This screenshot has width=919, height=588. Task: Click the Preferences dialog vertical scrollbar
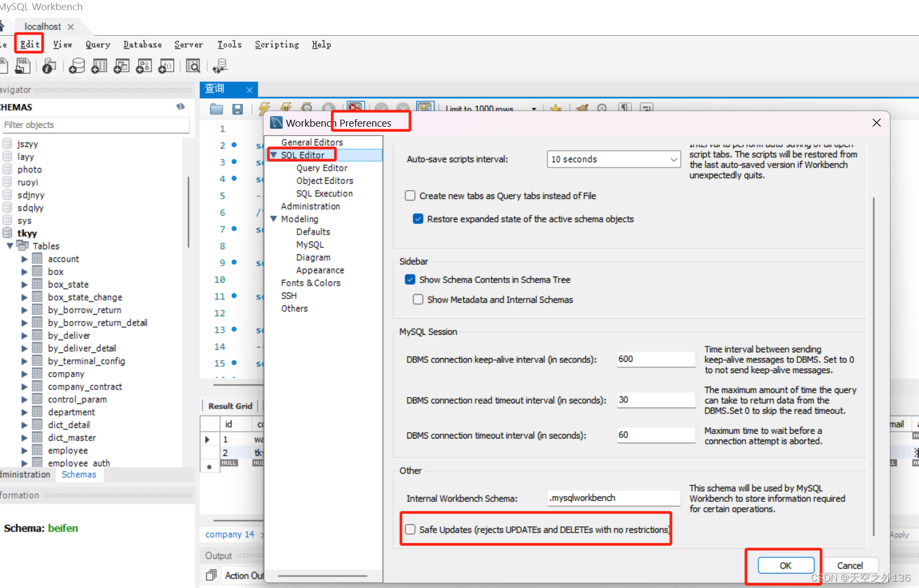coord(873,367)
